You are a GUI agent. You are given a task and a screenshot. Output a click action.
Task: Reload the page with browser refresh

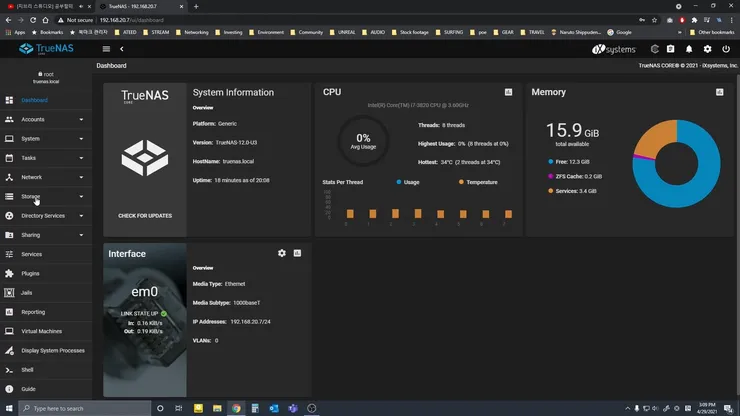pyautogui.click(x=33, y=20)
